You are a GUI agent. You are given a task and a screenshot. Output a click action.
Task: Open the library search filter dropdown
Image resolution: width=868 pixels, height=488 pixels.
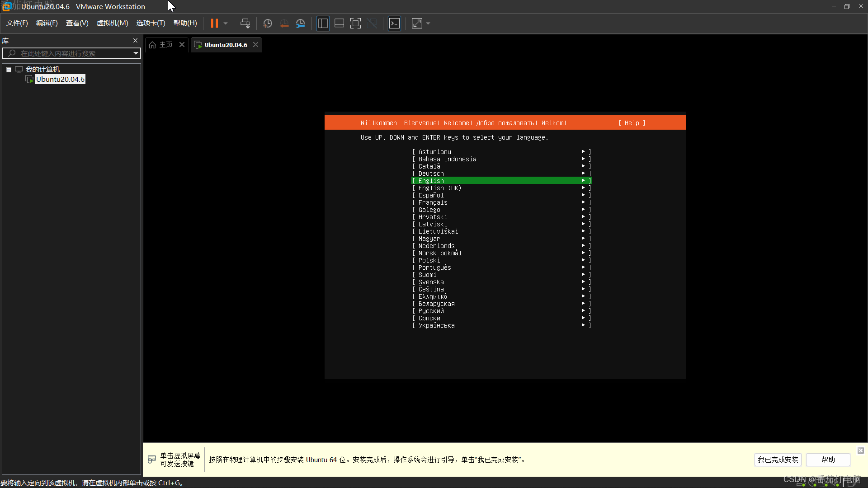tap(135, 53)
